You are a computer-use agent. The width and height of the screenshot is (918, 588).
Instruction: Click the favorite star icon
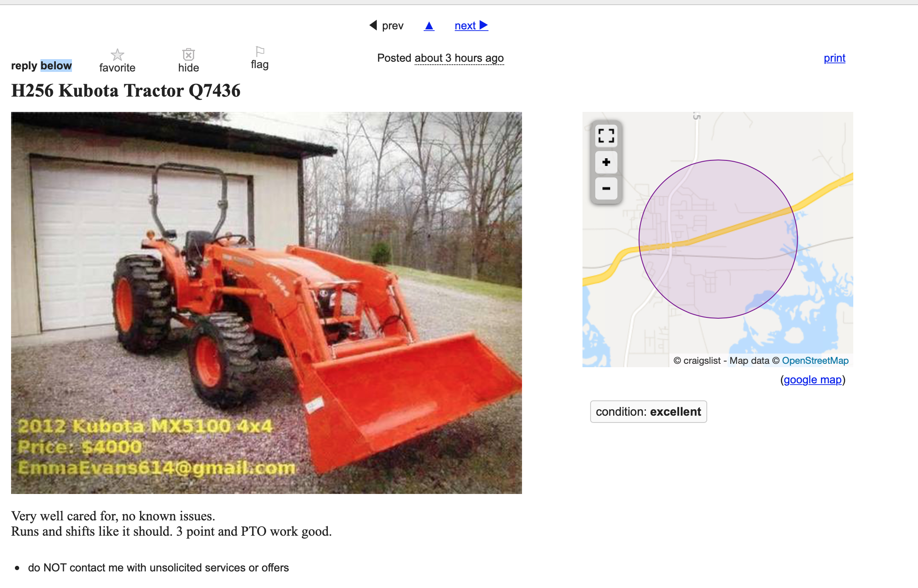click(117, 54)
